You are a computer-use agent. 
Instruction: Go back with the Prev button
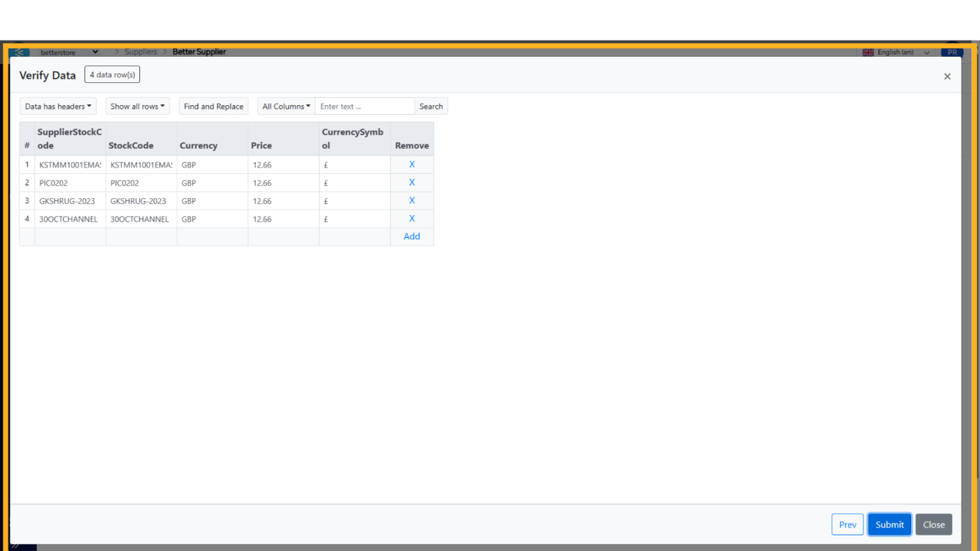pos(847,525)
